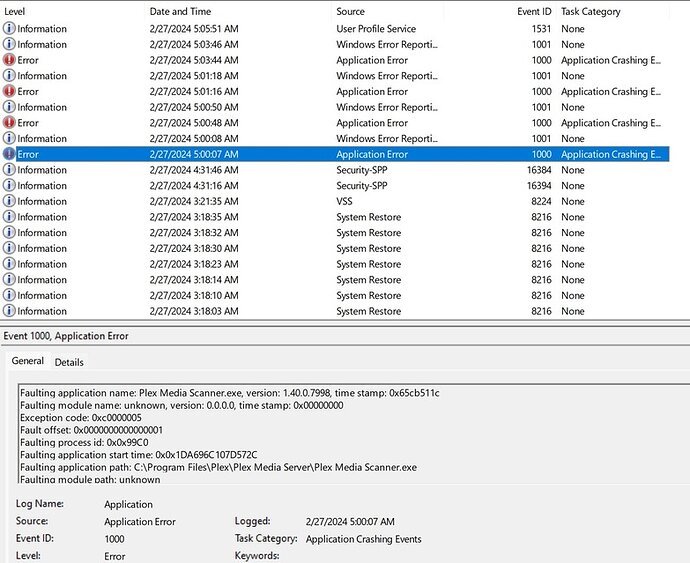This screenshot has width=690, height=563.
Task: Click the info icon at 3:18:14 AM row
Action: 9,280
